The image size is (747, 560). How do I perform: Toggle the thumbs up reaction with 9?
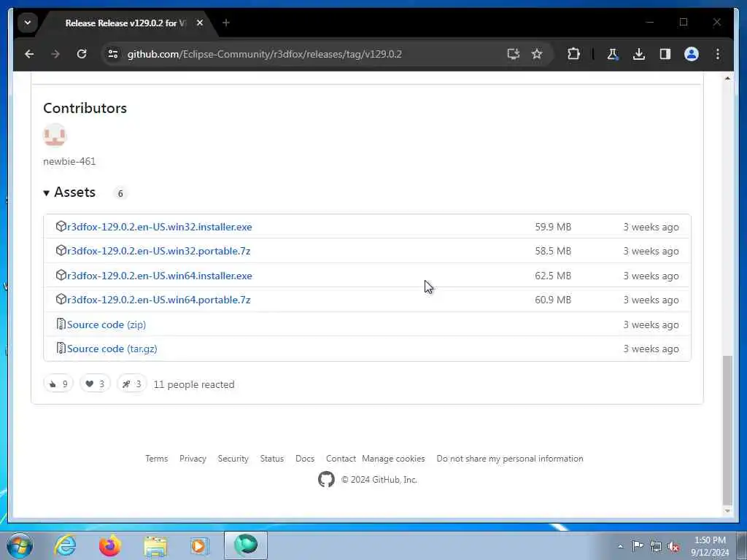tap(58, 384)
